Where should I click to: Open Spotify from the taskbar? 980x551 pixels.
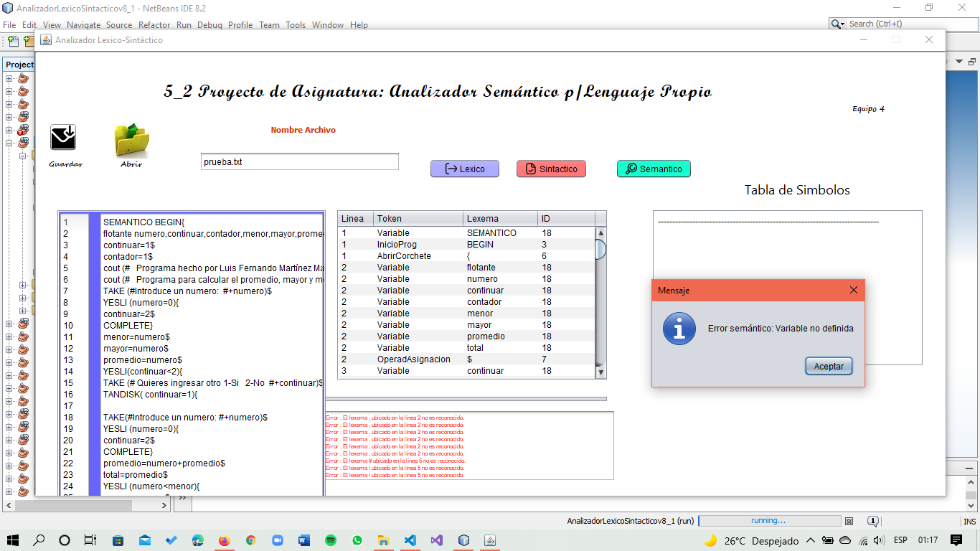[330, 540]
